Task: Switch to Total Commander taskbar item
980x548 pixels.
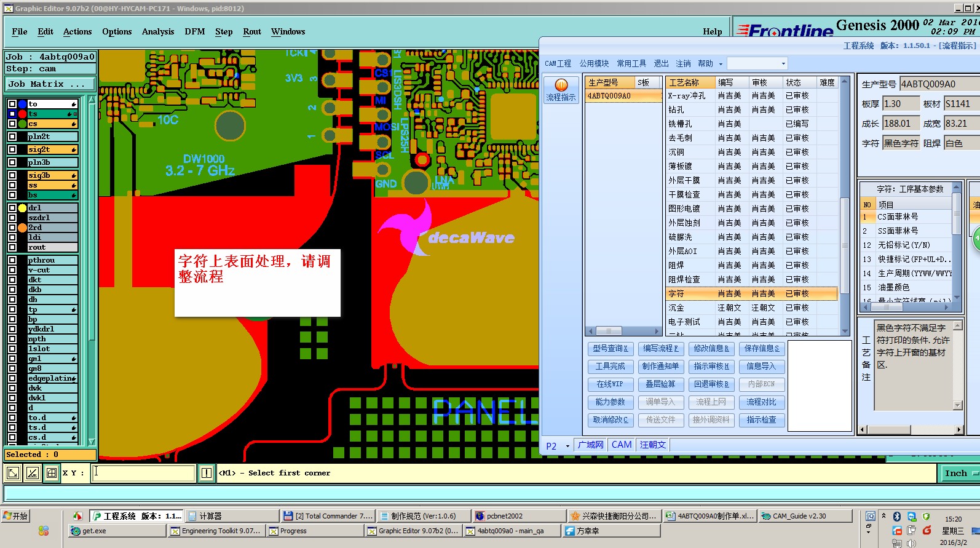Action: pos(328,516)
